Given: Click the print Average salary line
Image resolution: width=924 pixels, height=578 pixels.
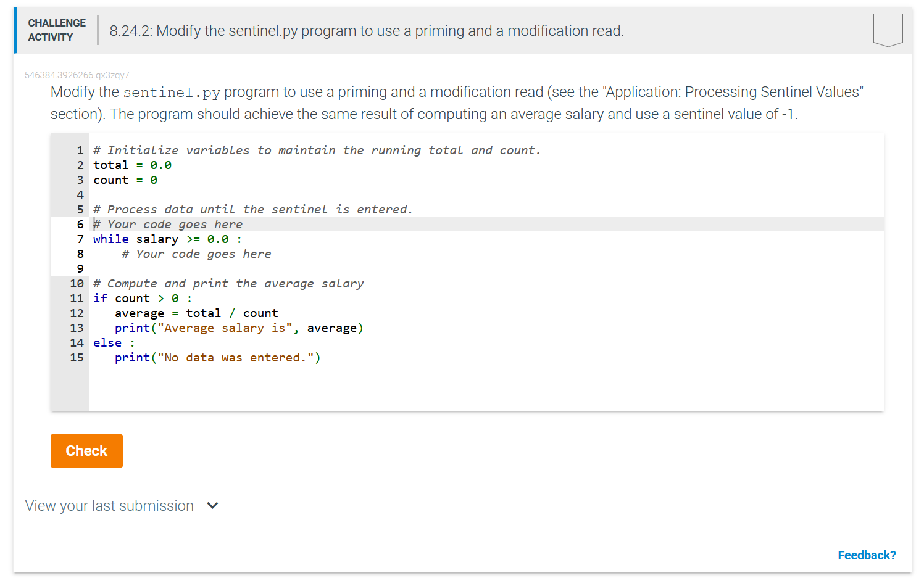Looking at the screenshot, I should click(x=238, y=328).
